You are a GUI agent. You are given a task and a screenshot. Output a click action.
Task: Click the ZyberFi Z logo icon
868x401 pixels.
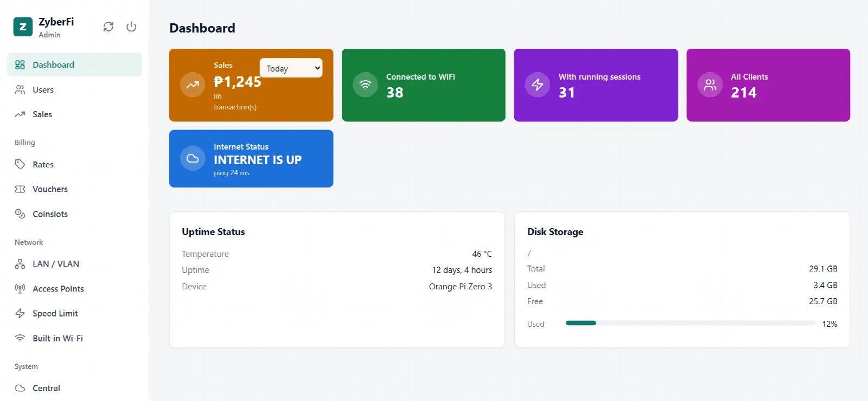tap(23, 27)
